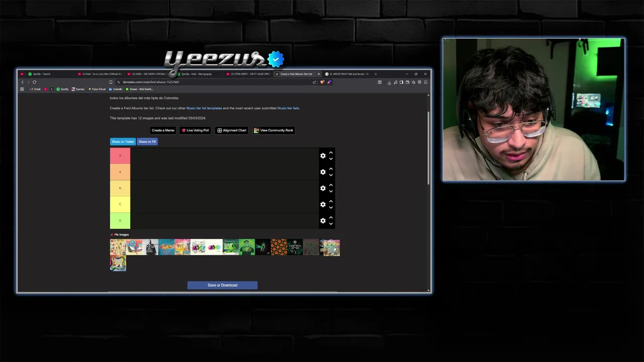Open browser downloads icon
The width and height of the screenshot is (644, 362).
coord(389,82)
